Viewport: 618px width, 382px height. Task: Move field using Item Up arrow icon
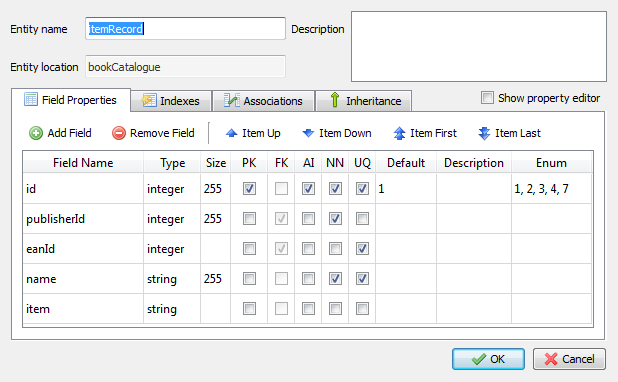[x=231, y=133]
